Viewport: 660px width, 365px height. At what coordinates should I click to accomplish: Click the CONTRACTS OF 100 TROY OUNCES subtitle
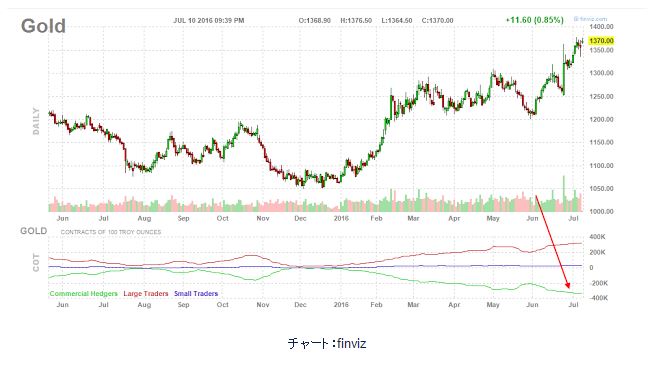coord(111,232)
